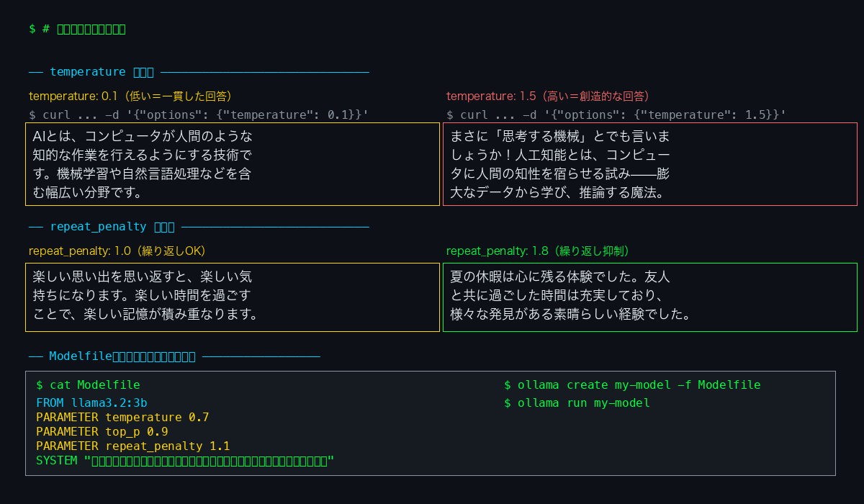Click line '夏の休暇は心に残る体験でした。友人'

click(560, 276)
